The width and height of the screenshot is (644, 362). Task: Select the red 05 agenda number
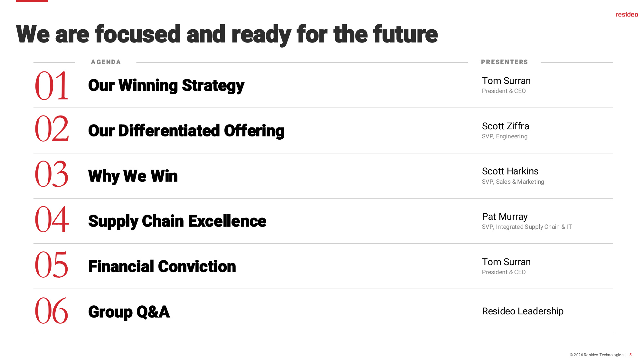coord(52,265)
